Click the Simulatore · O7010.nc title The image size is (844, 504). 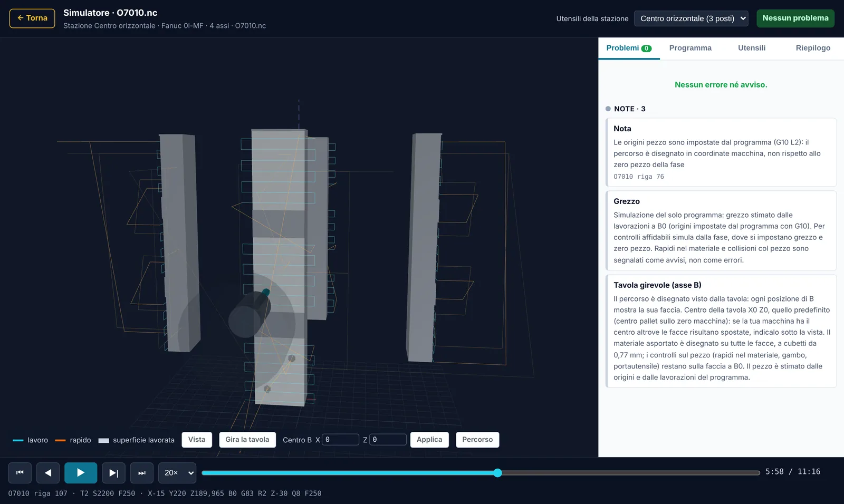[110, 13]
